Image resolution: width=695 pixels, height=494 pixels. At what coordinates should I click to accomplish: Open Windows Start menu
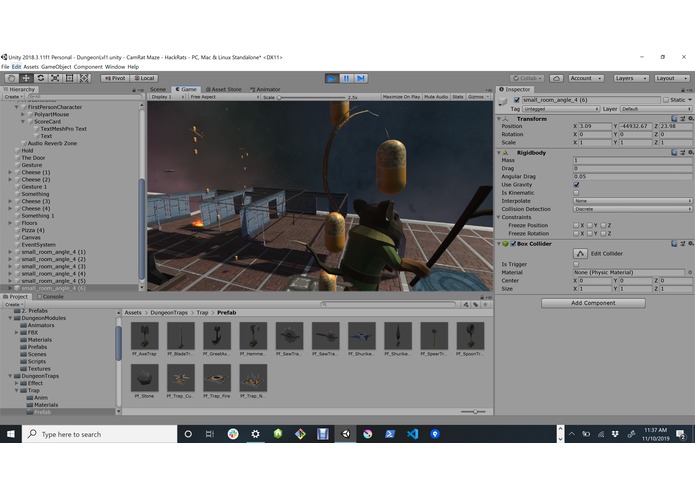pyautogui.click(x=11, y=434)
